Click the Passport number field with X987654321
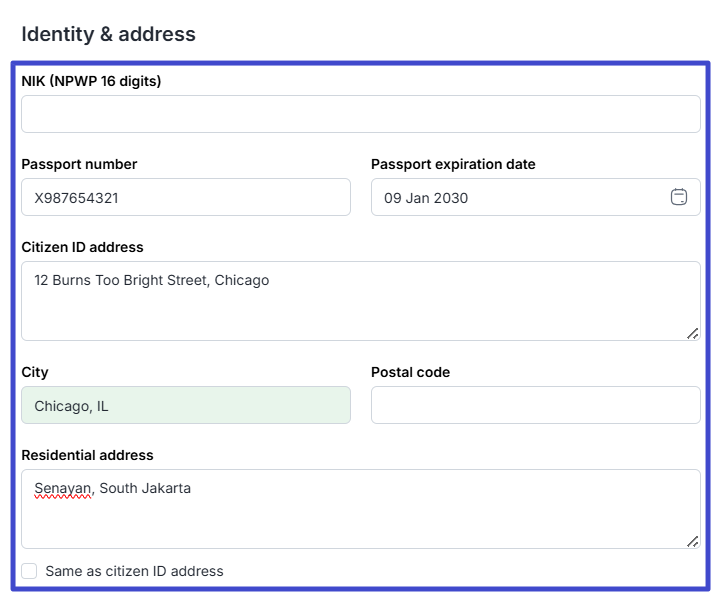721x601 pixels. (x=186, y=197)
